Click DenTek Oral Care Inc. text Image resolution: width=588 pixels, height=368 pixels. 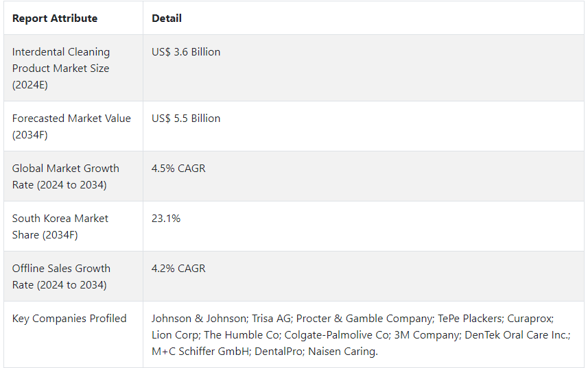517,335
